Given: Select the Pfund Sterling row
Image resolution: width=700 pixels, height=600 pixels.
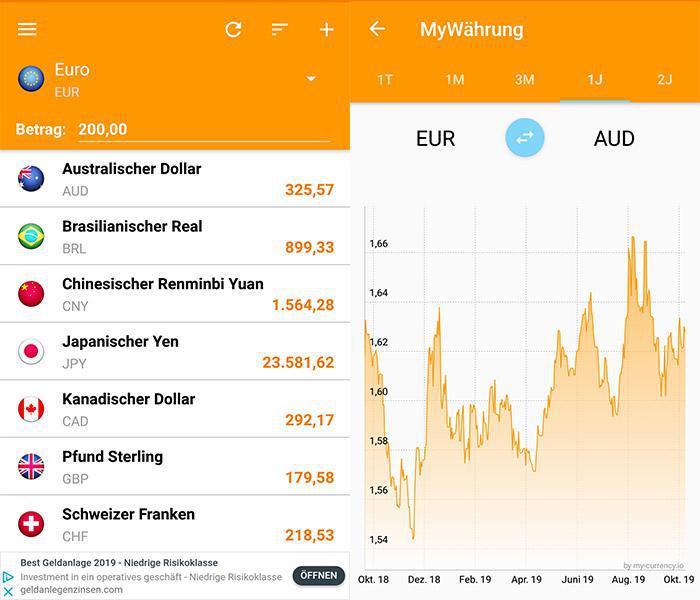Looking at the screenshot, I should 175,467.
